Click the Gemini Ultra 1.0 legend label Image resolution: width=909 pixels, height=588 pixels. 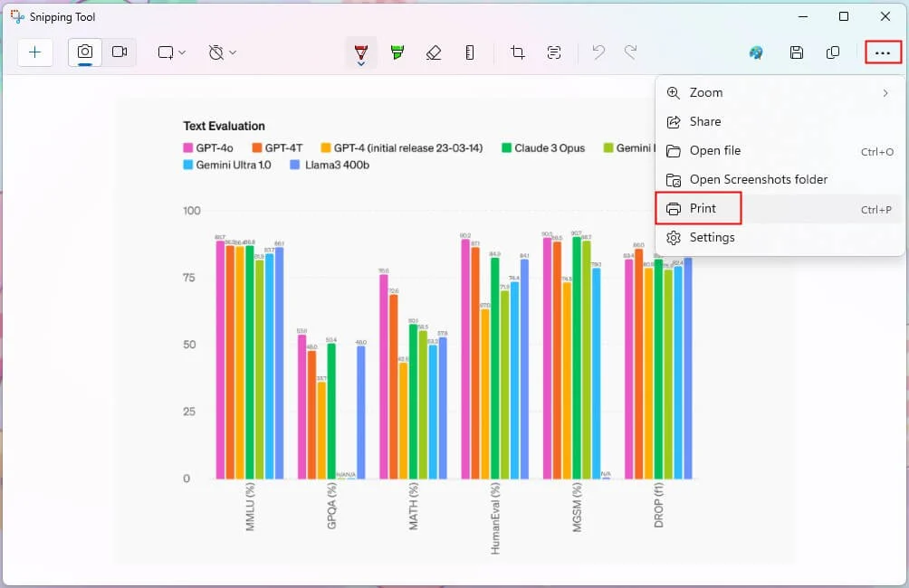pos(233,165)
